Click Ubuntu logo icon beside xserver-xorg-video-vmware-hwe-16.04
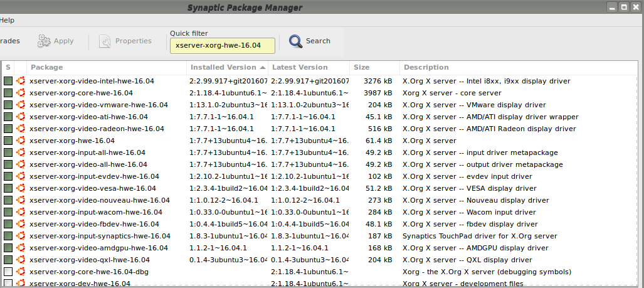Screen dimensions: 644x288 (x=21, y=105)
